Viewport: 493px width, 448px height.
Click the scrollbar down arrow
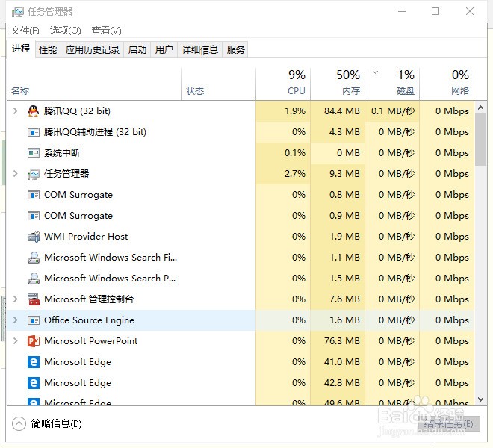[x=480, y=399]
